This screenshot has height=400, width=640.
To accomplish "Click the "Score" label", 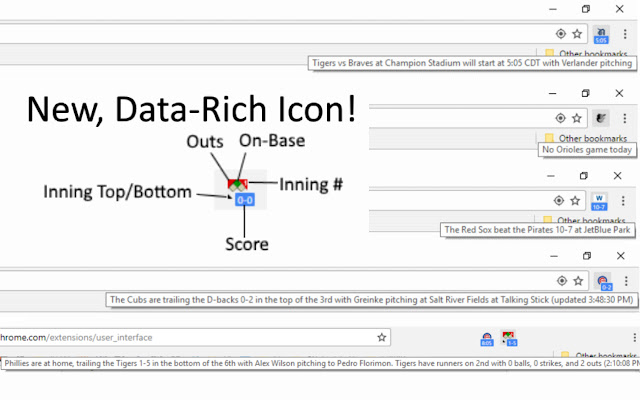I will coord(247,244).
